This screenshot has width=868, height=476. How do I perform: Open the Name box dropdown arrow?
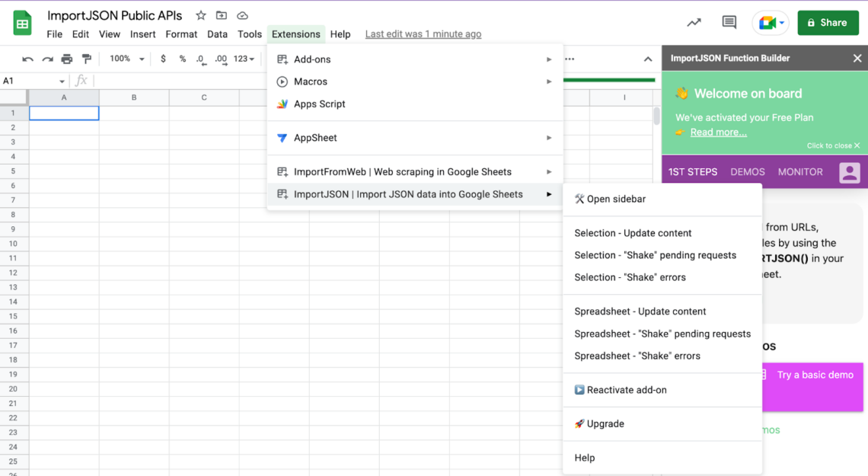tap(62, 81)
